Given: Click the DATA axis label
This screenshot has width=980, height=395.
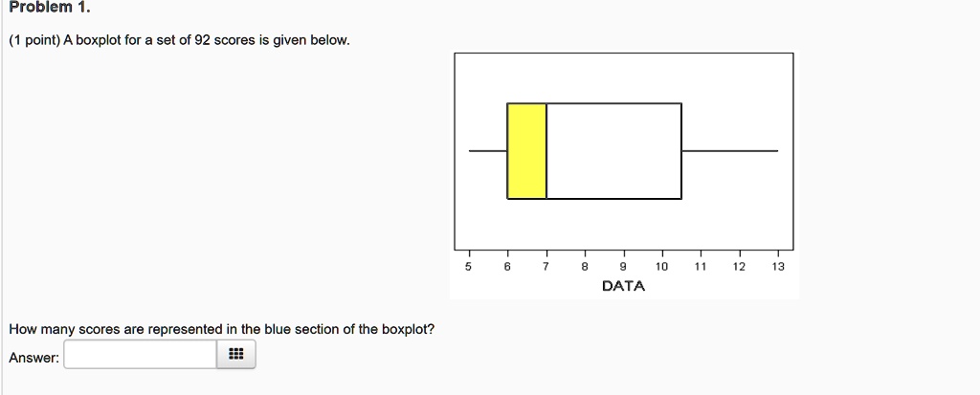Looking at the screenshot, I should (x=623, y=286).
